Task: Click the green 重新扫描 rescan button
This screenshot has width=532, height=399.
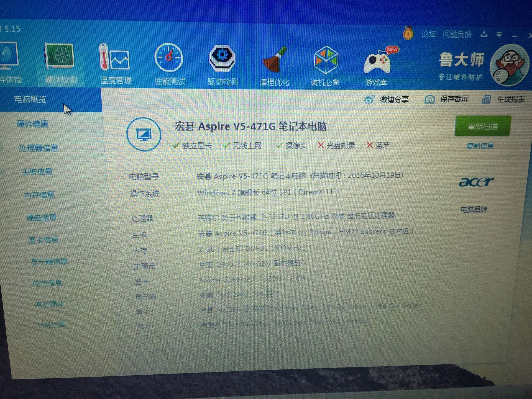Action: pos(483,126)
